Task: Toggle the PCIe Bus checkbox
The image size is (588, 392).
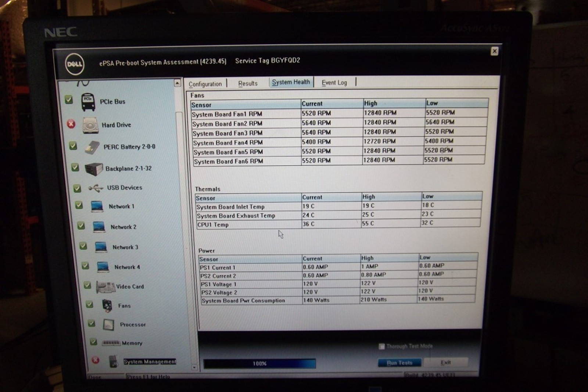Action: click(69, 100)
